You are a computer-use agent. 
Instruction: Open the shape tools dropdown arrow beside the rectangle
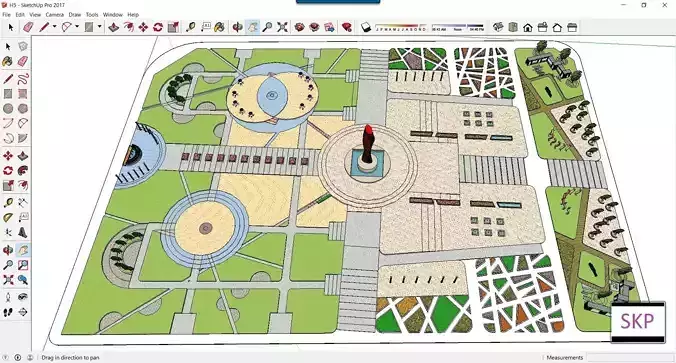click(100, 27)
